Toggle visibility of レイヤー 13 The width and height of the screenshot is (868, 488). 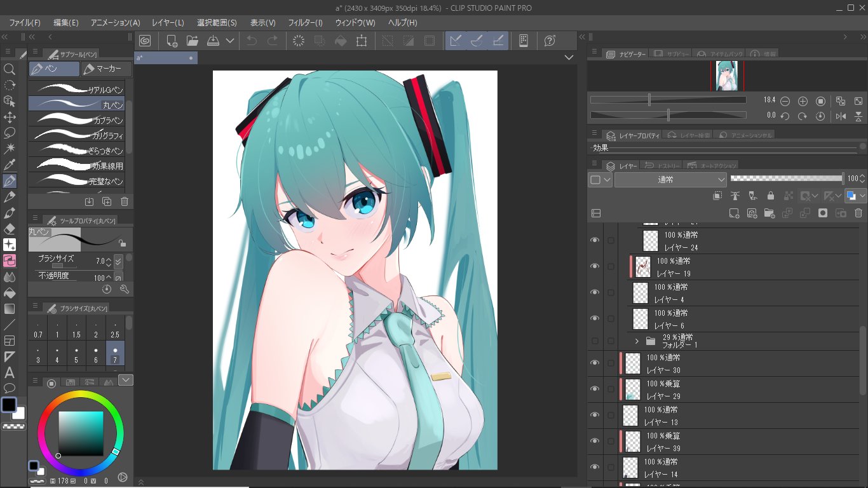pos(595,415)
